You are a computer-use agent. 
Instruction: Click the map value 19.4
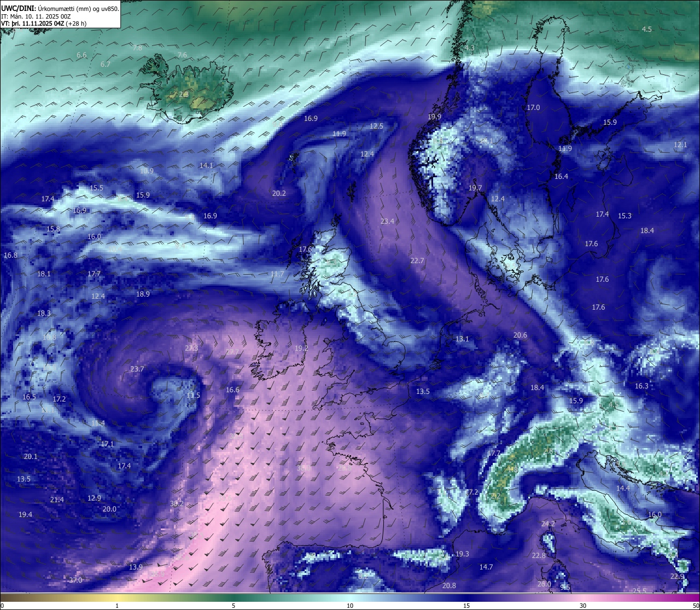[25, 514]
